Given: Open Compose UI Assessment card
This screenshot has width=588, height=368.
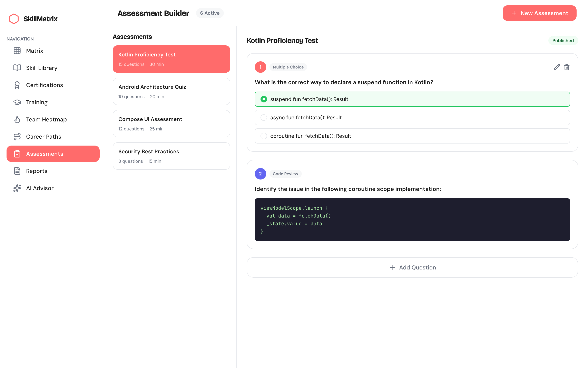Looking at the screenshot, I should [171, 124].
